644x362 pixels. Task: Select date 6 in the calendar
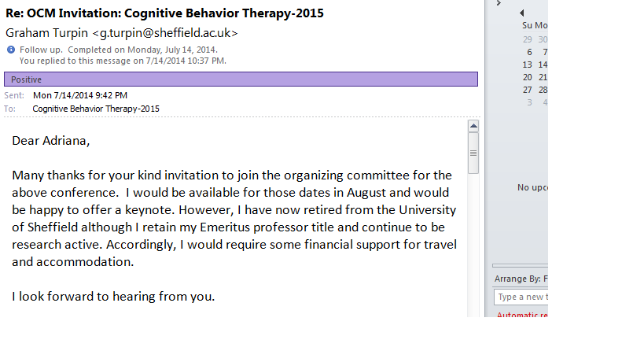(529, 52)
